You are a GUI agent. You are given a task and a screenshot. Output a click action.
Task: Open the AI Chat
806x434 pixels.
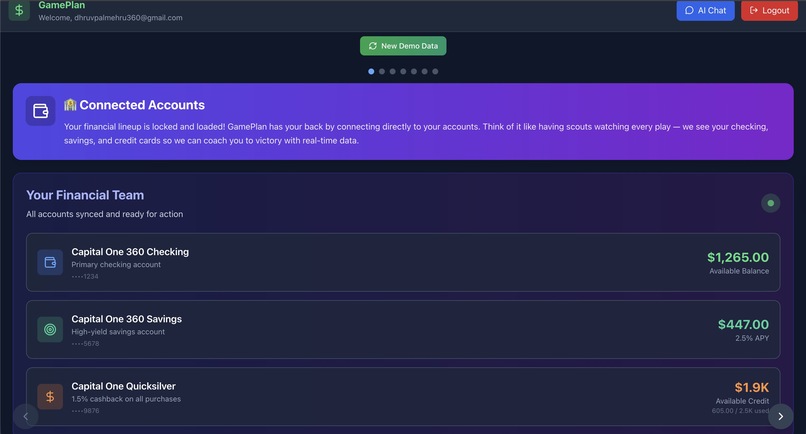(705, 10)
